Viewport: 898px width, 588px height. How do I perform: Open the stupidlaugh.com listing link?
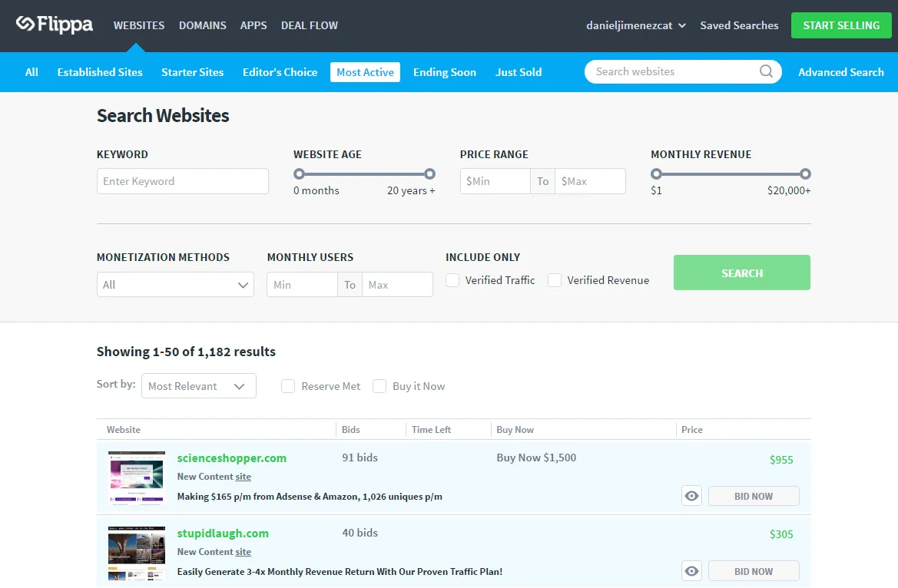(223, 533)
